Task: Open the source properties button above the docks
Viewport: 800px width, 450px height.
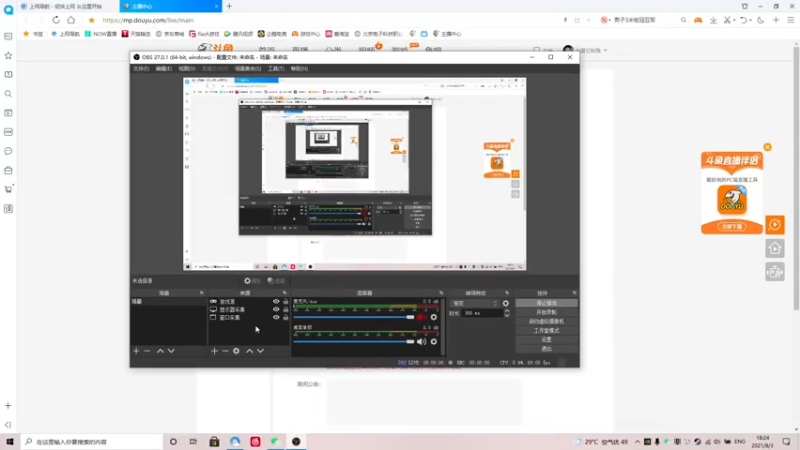Action: click(x=252, y=281)
